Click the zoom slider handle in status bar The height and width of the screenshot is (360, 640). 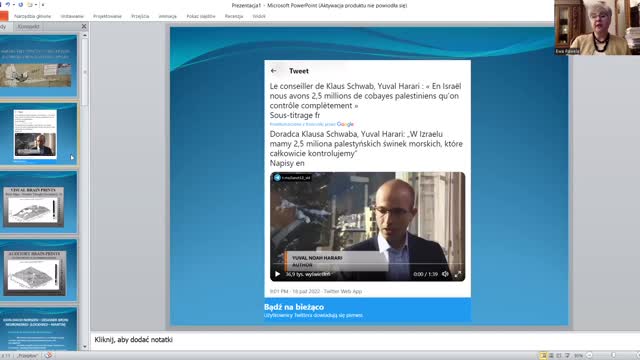(613, 356)
